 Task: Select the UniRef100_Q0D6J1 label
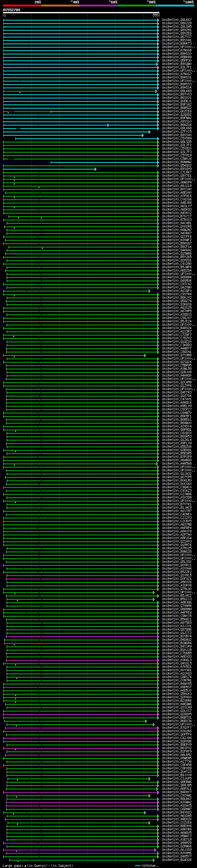(177, 101)
